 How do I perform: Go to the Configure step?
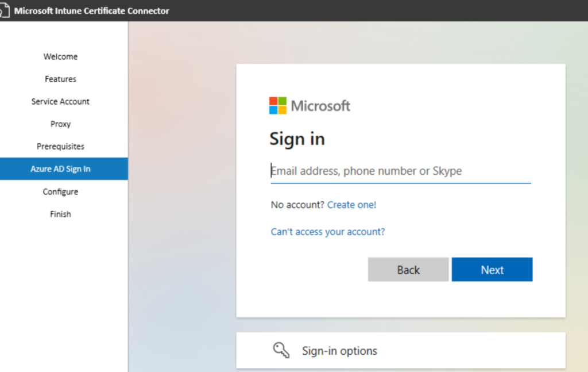tap(60, 191)
